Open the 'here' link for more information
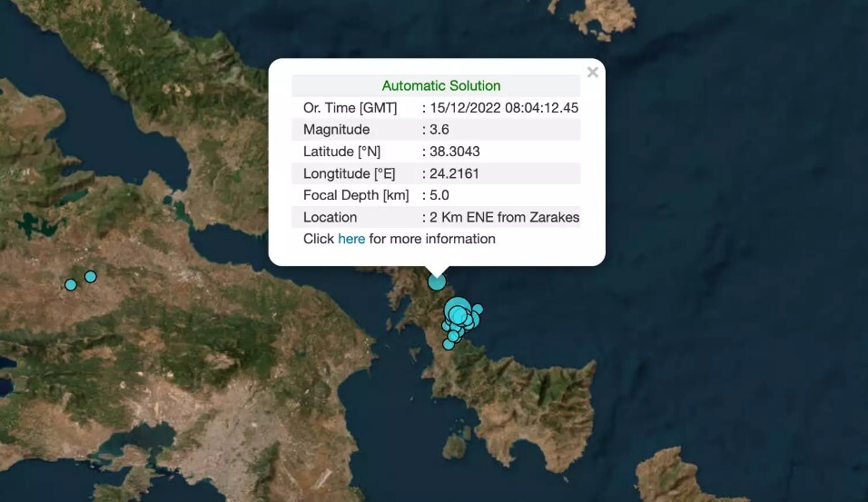 351,239
